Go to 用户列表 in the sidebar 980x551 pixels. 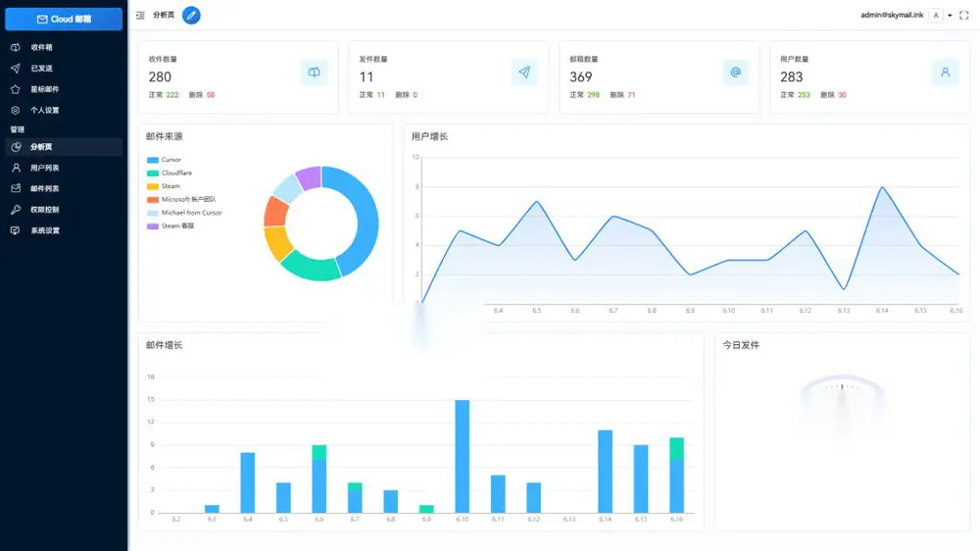pyautogui.click(x=64, y=168)
